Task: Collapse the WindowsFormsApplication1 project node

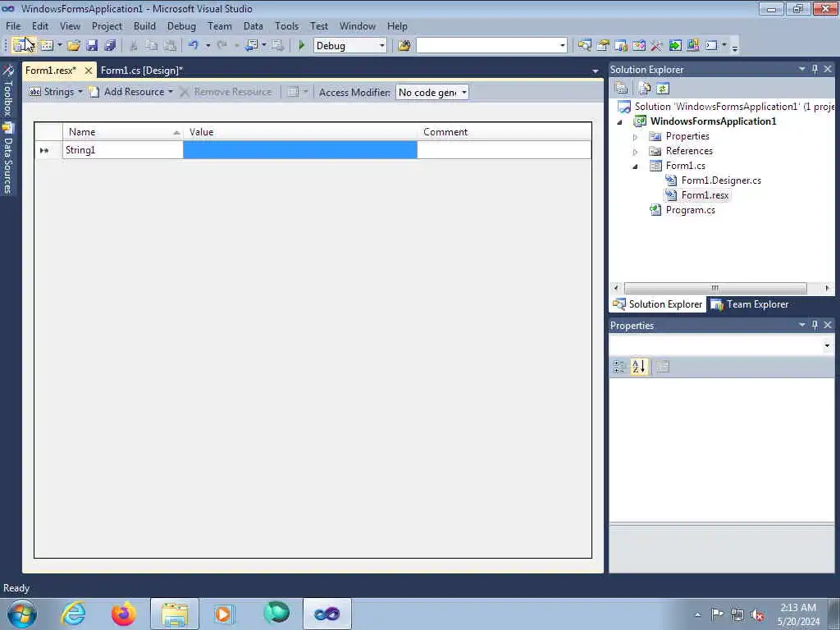Action: (x=620, y=121)
